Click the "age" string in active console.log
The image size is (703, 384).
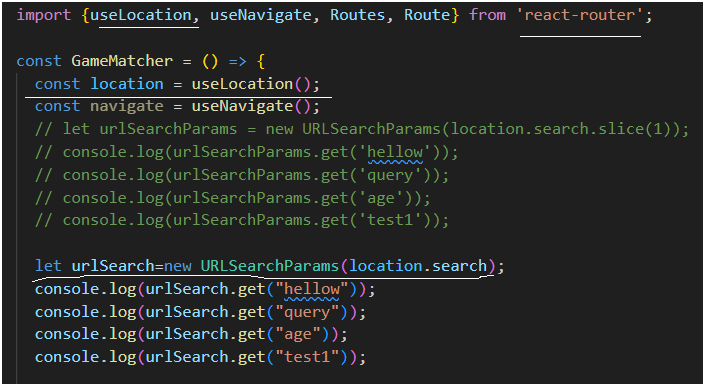[298, 334]
